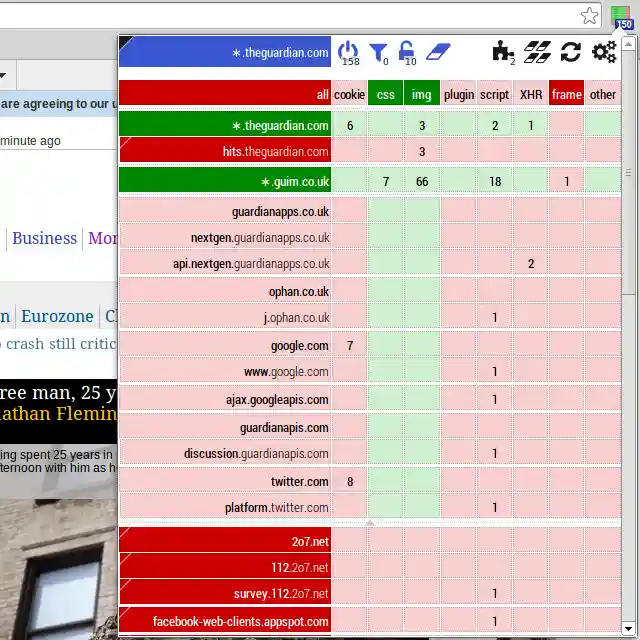Click the twitter.com row label
This screenshot has width=640, height=640.
pos(225,480)
